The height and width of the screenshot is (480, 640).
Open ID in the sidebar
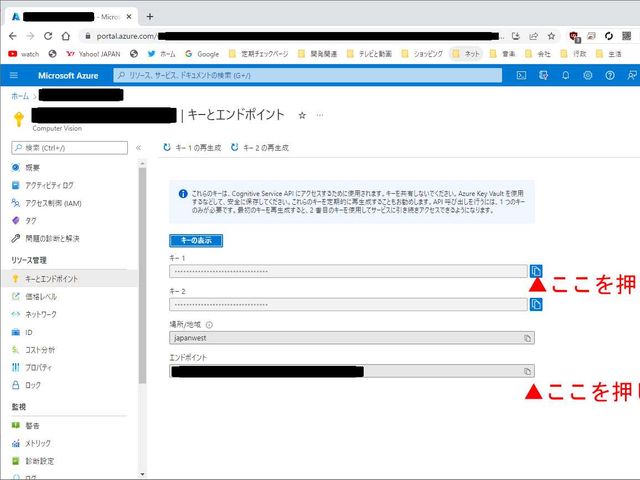tap(29, 332)
